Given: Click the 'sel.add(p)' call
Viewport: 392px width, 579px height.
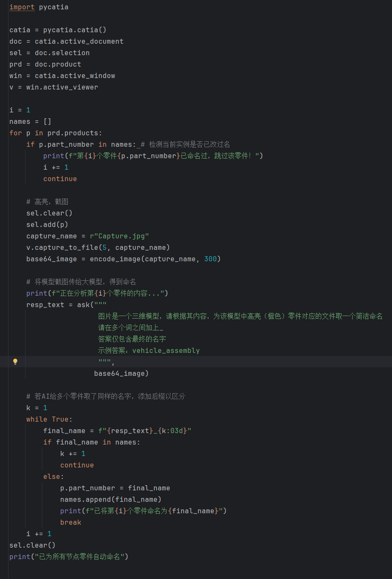Looking at the screenshot, I should tap(47, 225).
